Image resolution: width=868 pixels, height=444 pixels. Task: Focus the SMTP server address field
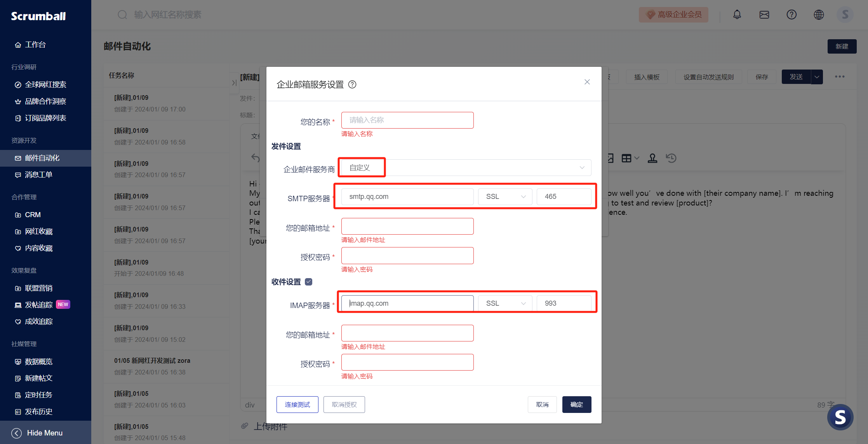click(407, 197)
